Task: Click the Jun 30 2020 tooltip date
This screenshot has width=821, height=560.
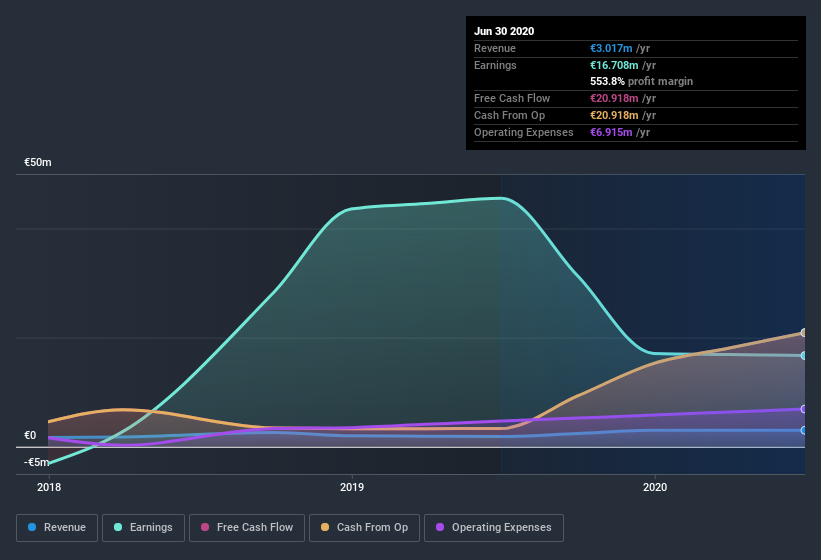Action: coord(504,31)
